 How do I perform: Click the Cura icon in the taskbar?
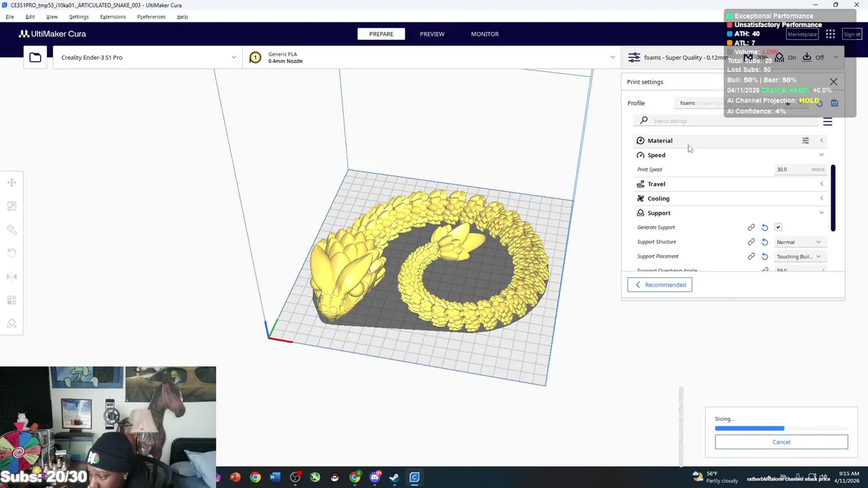(x=414, y=477)
